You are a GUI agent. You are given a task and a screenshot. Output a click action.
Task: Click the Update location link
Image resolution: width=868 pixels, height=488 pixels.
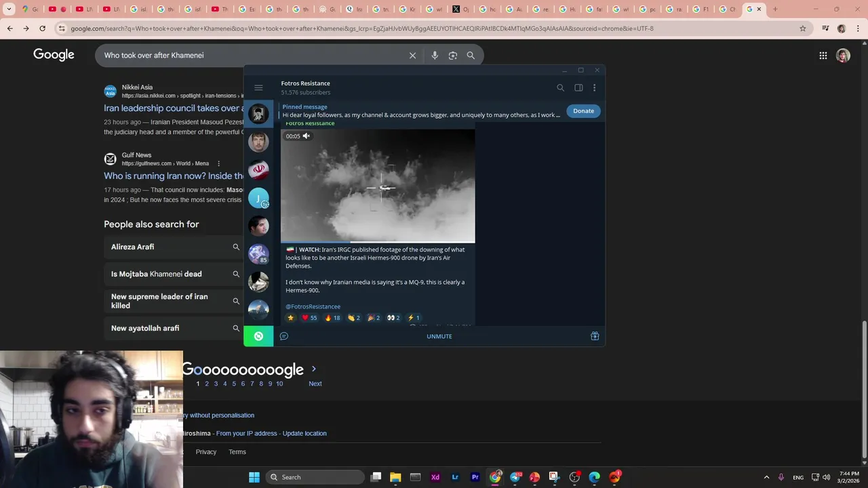click(304, 433)
